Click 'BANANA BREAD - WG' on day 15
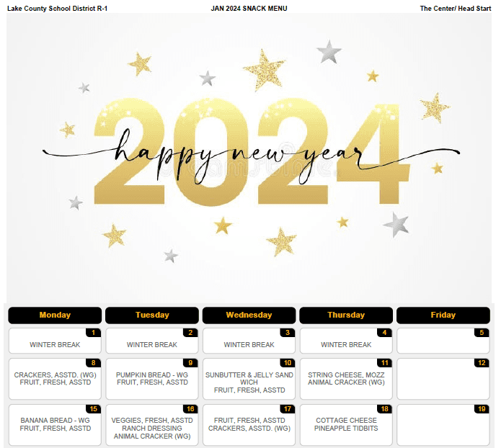The image size is (496, 448). pyautogui.click(x=55, y=421)
